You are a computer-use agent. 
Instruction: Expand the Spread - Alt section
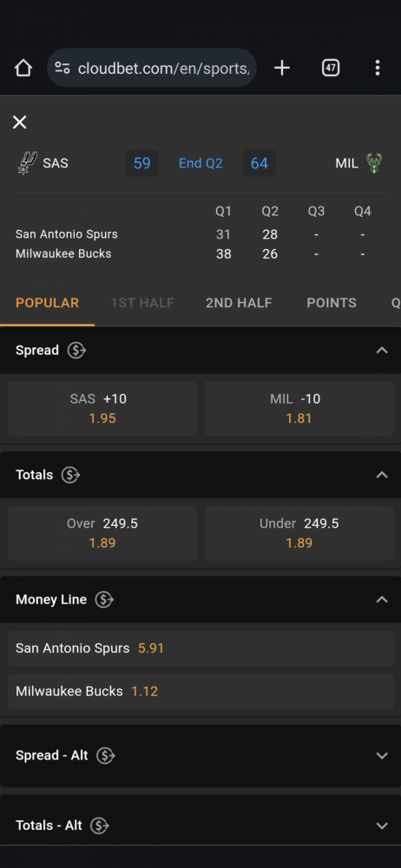pyautogui.click(x=382, y=756)
